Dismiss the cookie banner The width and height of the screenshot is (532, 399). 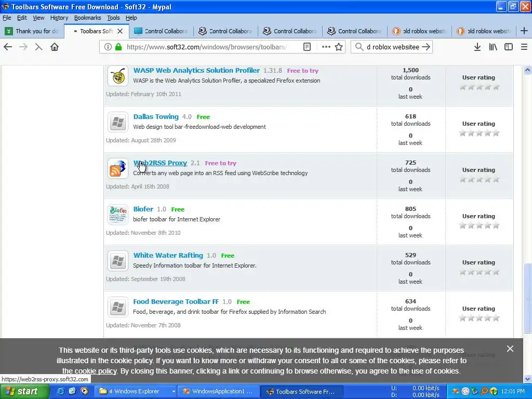[x=510, y=349]
